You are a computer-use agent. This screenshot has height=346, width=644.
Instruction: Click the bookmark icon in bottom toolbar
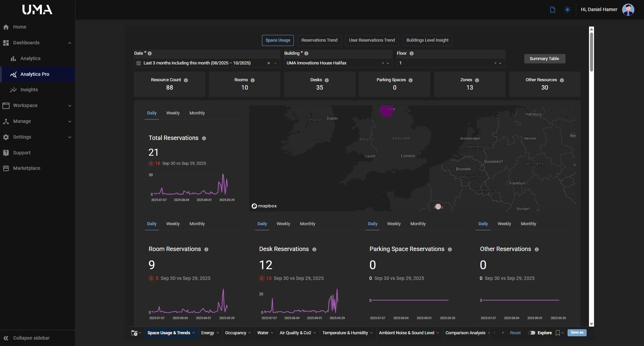(557, 333)
